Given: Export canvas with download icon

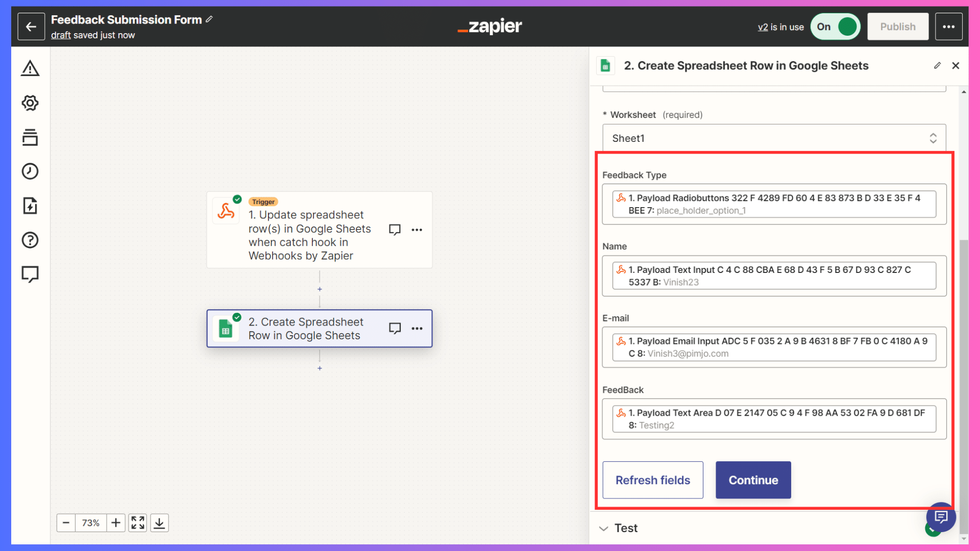Looking at the screenshot, I should (159, 523).
